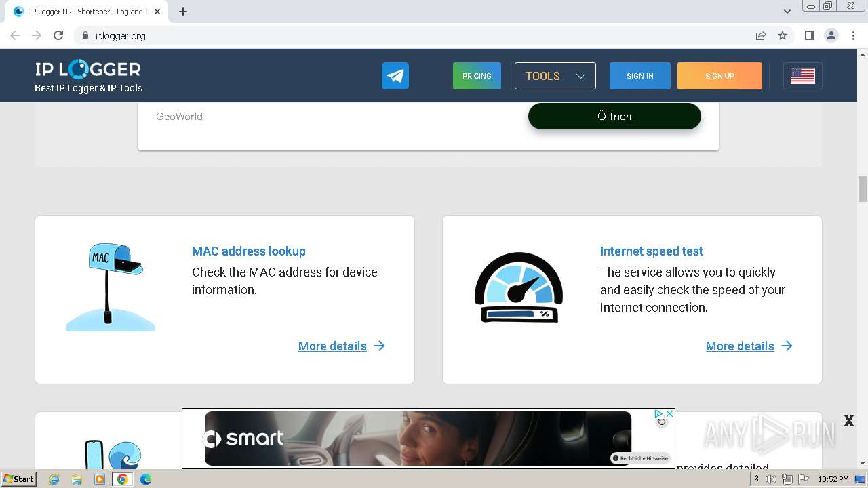Click the clock showing 10:52 PM
Image resolution: width=868 pixels, height=488 pixels.
pos(833,479)
